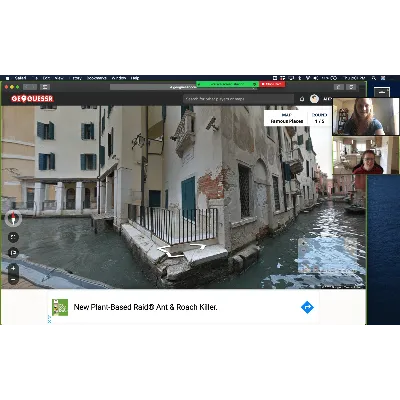Click the GeoGuessr logo
The height and width of the screenshot is (400, 400).
coord(32,99)
